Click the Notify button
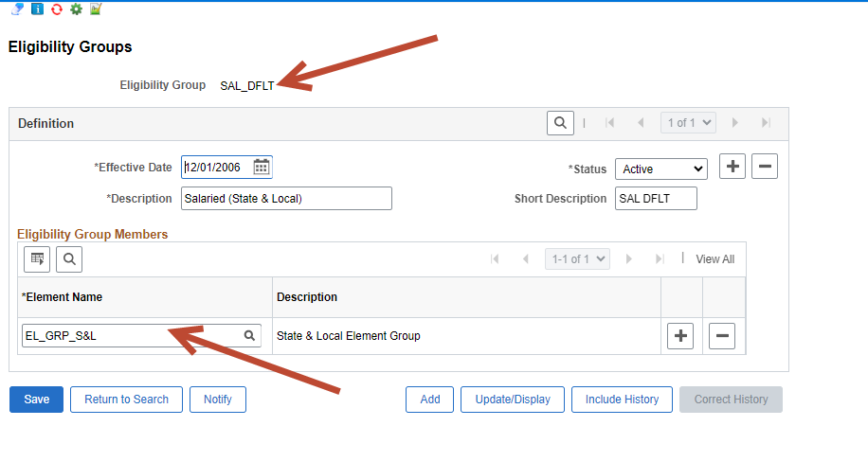 (x=218, y=400)
